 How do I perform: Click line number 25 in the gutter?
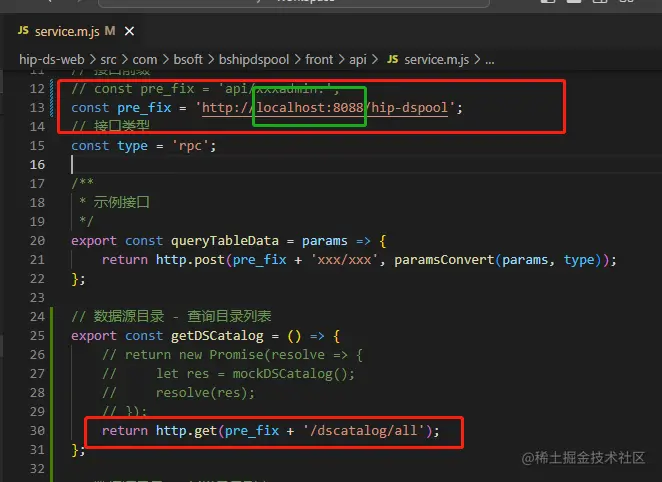[x=37, y=336]
